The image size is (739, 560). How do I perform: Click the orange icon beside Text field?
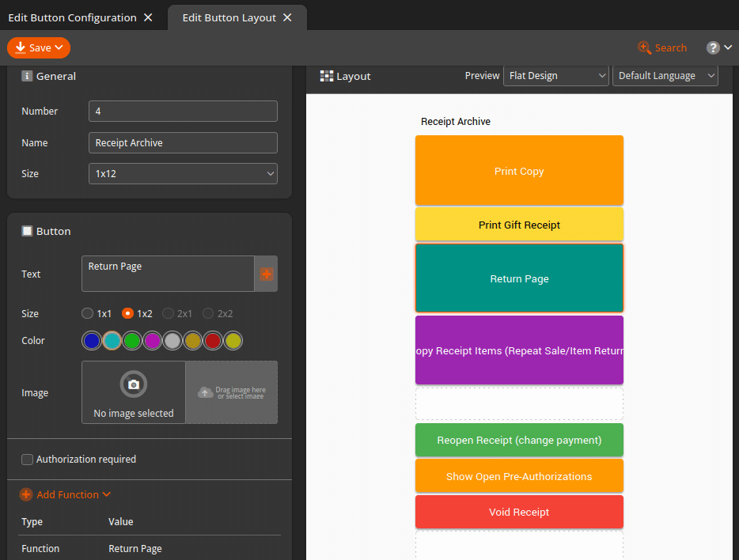point(266,274)
